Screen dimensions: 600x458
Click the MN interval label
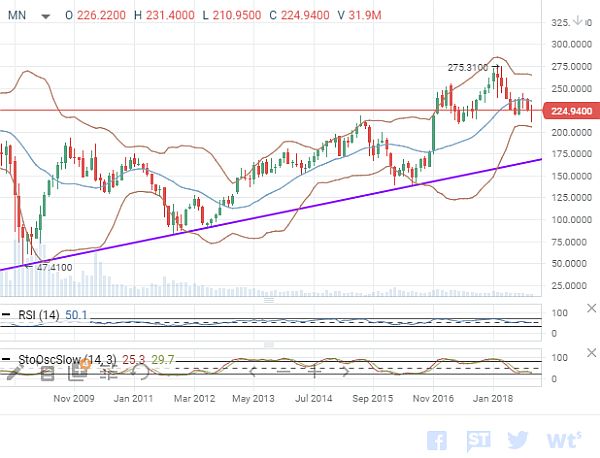[17, 15]
